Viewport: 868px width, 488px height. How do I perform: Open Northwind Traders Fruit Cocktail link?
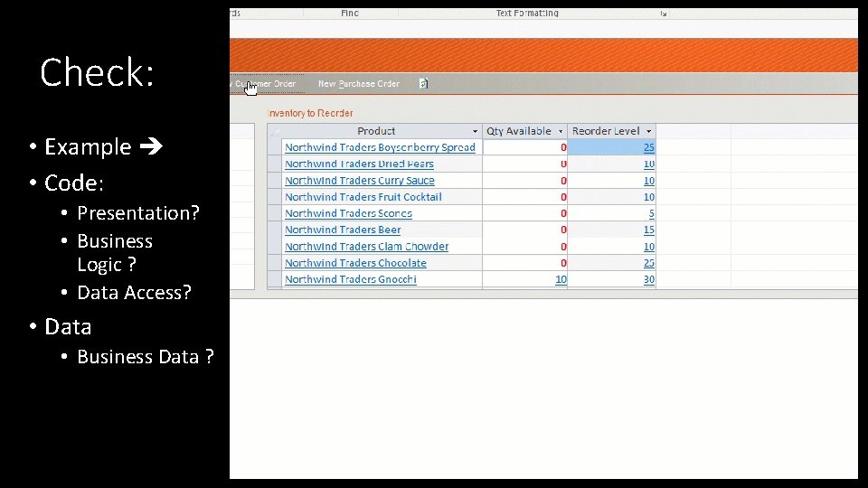363,197
